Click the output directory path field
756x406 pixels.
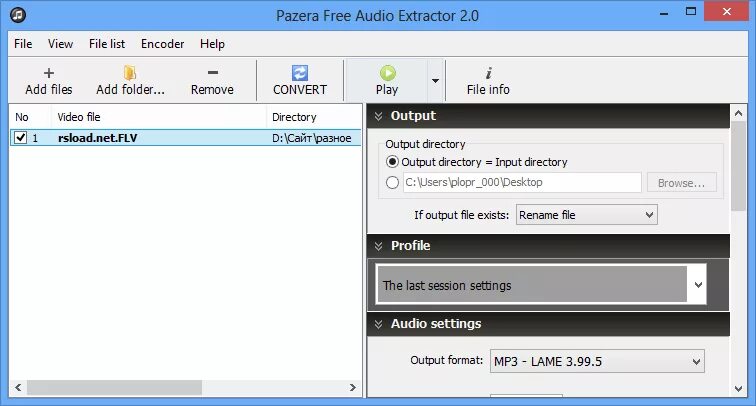pyautogui.click(x=522, y=182)
